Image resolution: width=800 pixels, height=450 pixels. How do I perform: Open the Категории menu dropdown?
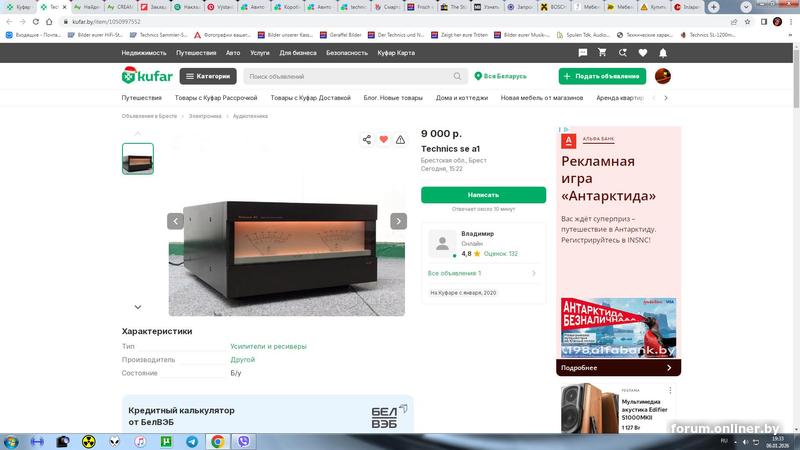click(208, 76)
